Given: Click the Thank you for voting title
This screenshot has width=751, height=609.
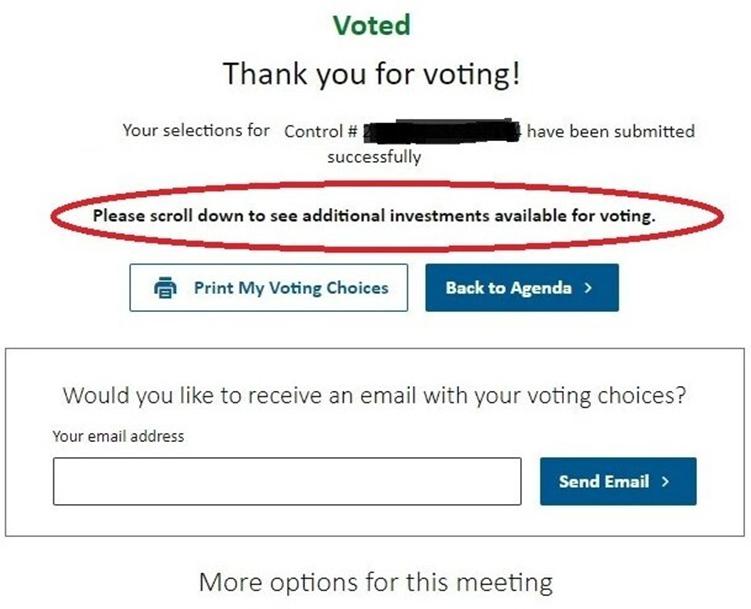Looking at the screenshot, I should pyautogui.click(x=371, y=74).
